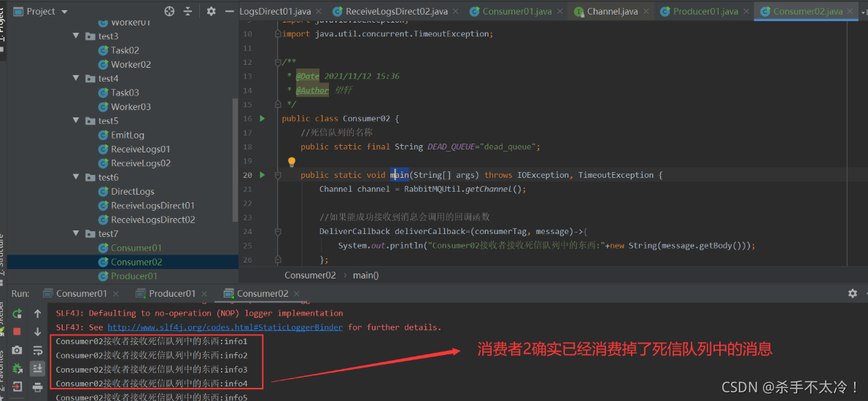Collapse the test3 folder
The height and width of the screenshot is (401, 868).
(x=77, y=36)
